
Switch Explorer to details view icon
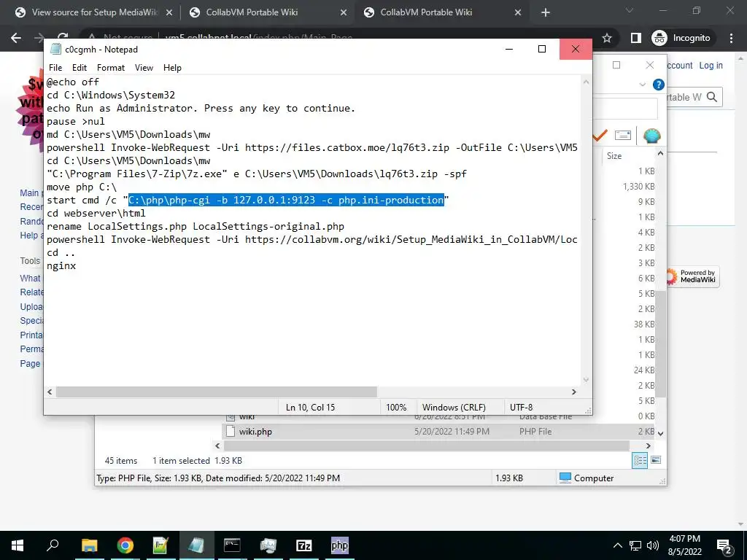(x=640, y=460)
